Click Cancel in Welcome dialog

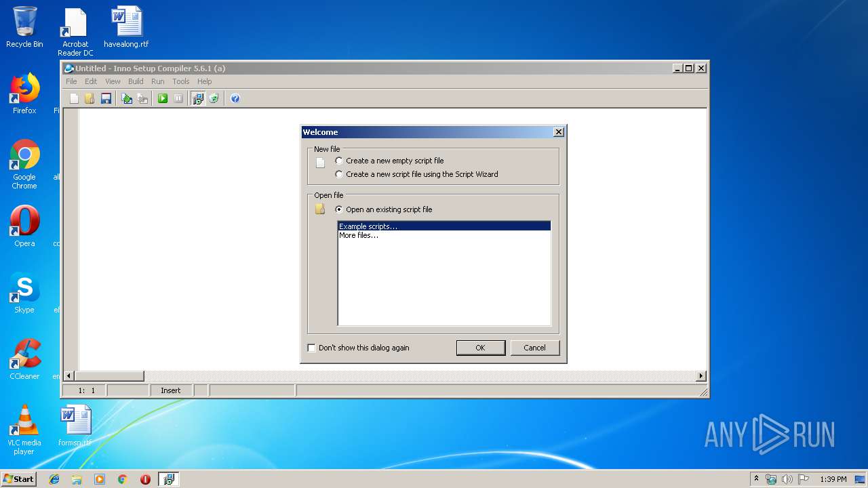point(534,348)
